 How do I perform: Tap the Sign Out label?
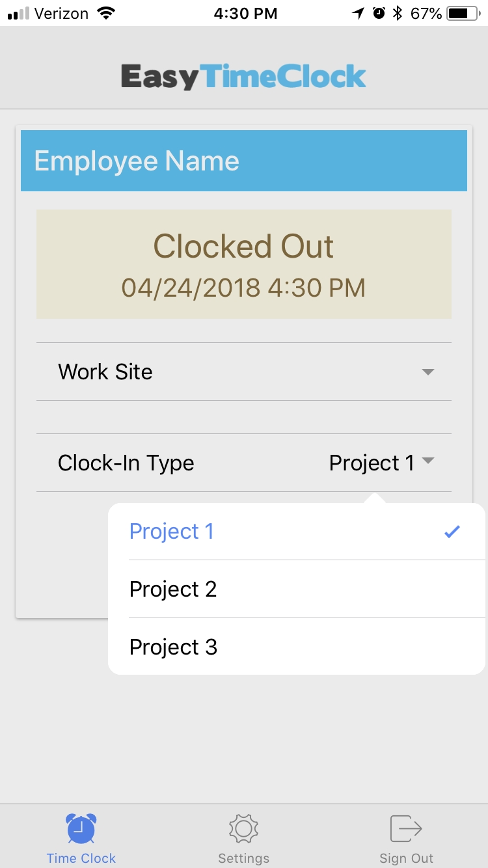(x=407, y=858)
